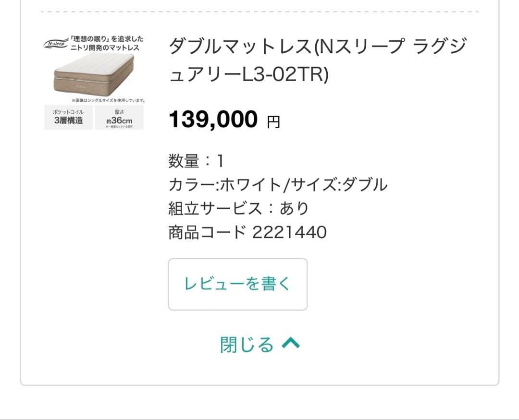Image resolution: width=519 pixels, height=420 pixels.
Task: Open the ダブルマットレス product title link
Action: coord(317,47)
